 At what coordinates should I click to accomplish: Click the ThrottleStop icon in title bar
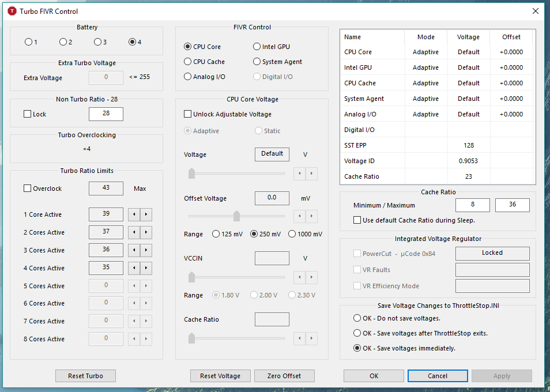12,12
